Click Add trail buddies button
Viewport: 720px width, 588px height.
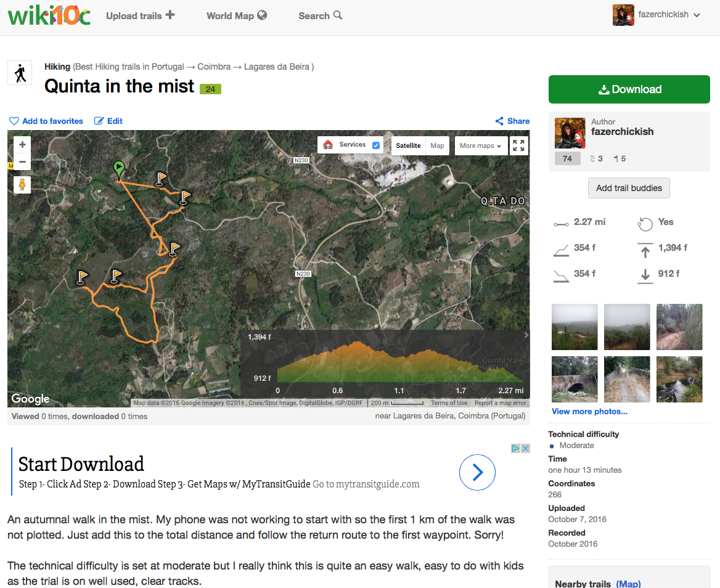[629, 188]
